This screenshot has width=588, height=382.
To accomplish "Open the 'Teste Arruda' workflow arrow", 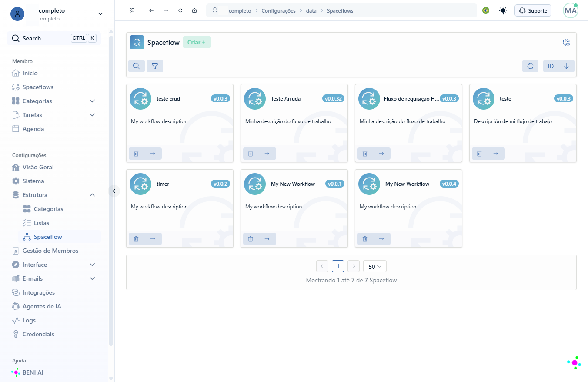I will pyautogui.click(x=267, y=154).
